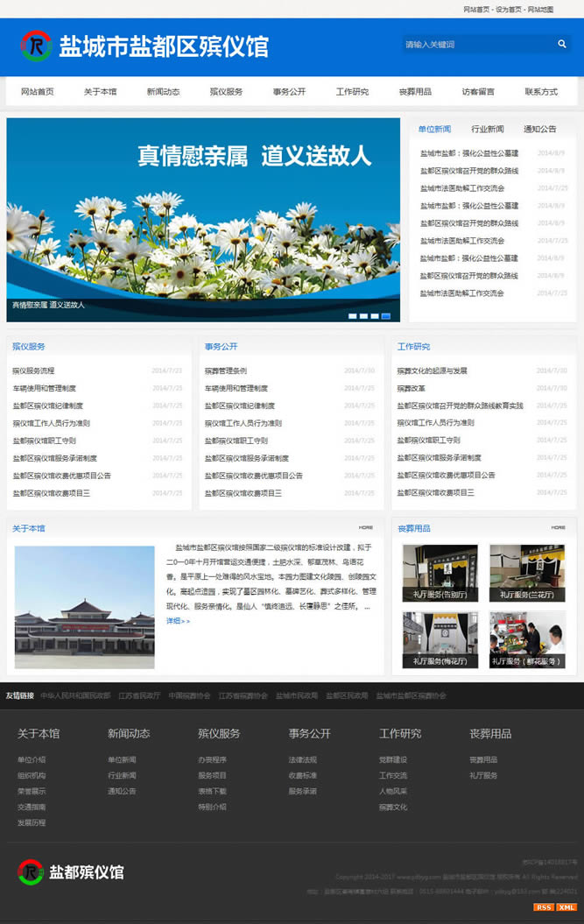Open the 礼厅服务(鲜花服务) thumbnail

[527, 640]
